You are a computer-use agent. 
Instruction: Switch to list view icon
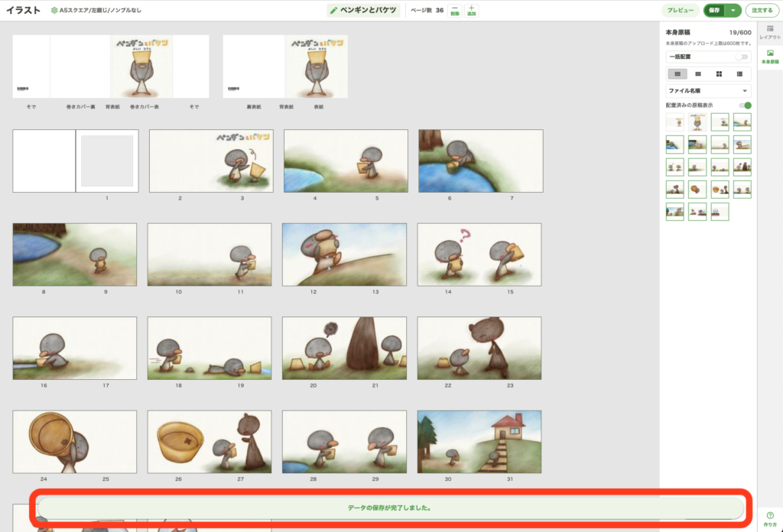tap(739, 74)
